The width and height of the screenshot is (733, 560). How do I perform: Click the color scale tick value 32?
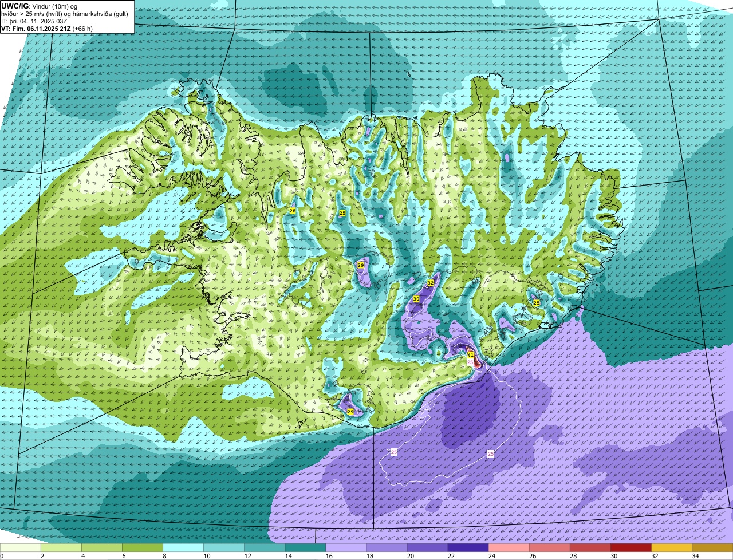pyautogui.click(x=653, y=556)
